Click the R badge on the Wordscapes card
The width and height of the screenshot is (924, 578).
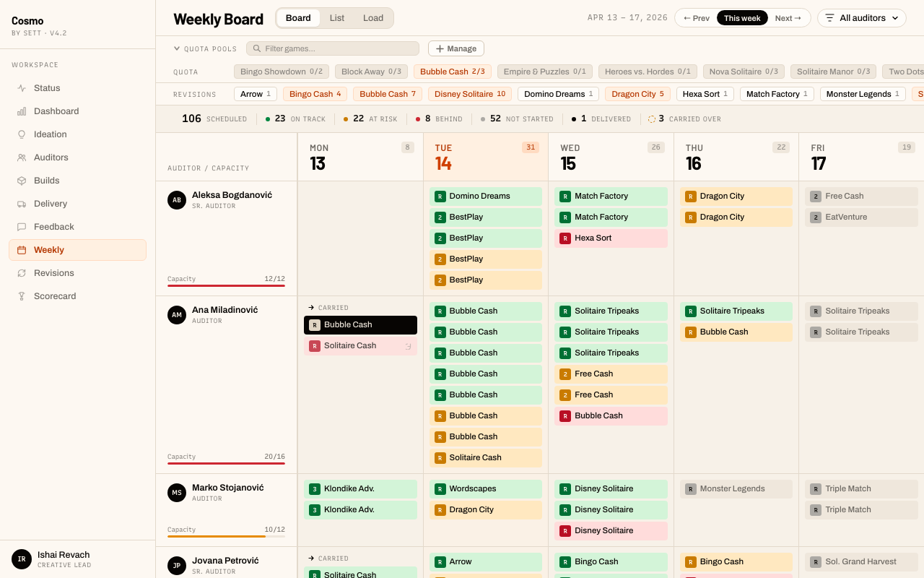coord(440,488)
